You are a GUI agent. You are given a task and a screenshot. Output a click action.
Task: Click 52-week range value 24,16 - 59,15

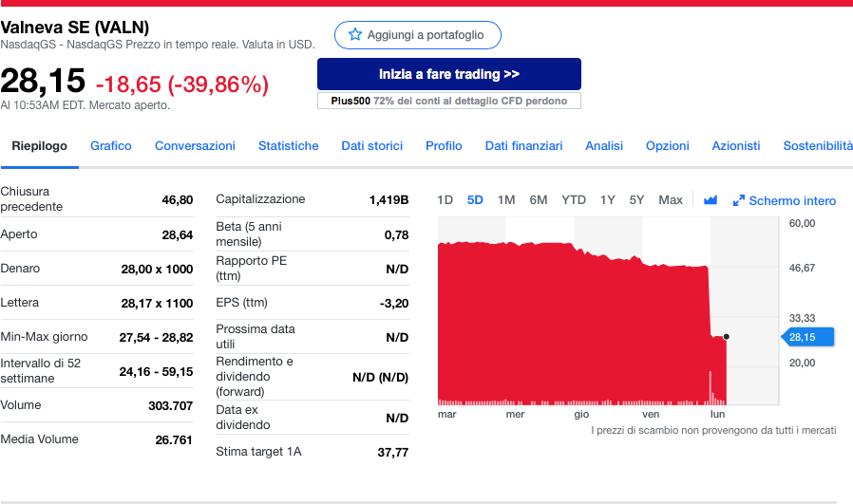pos(156,372)
